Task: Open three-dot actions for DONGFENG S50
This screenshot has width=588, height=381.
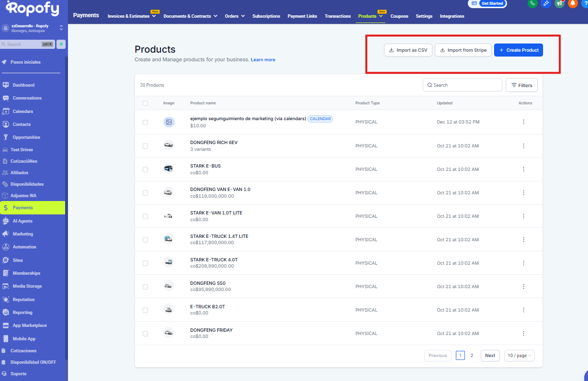Action: tap(523, 287)
